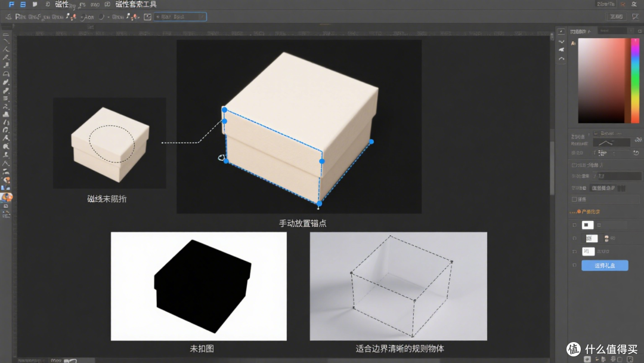
Task: Select the lasso-shaped tool in the left toolbar
Action: 6,74
